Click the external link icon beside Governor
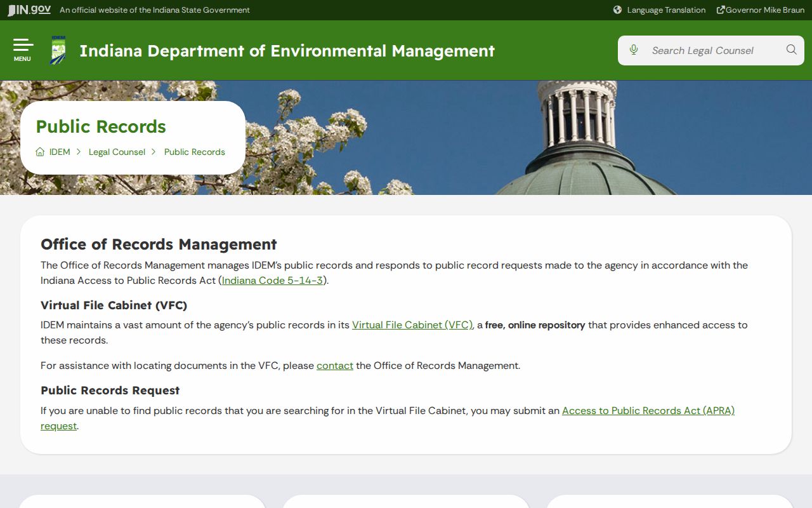This screenshot has height=508, width=812. pyautogui.click(x=721, y=10)
